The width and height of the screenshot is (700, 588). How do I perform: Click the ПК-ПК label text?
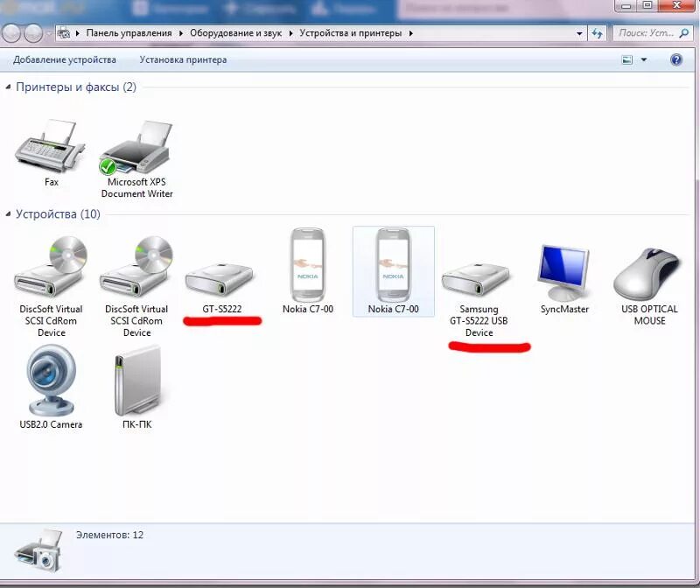[x=137, y=424]
